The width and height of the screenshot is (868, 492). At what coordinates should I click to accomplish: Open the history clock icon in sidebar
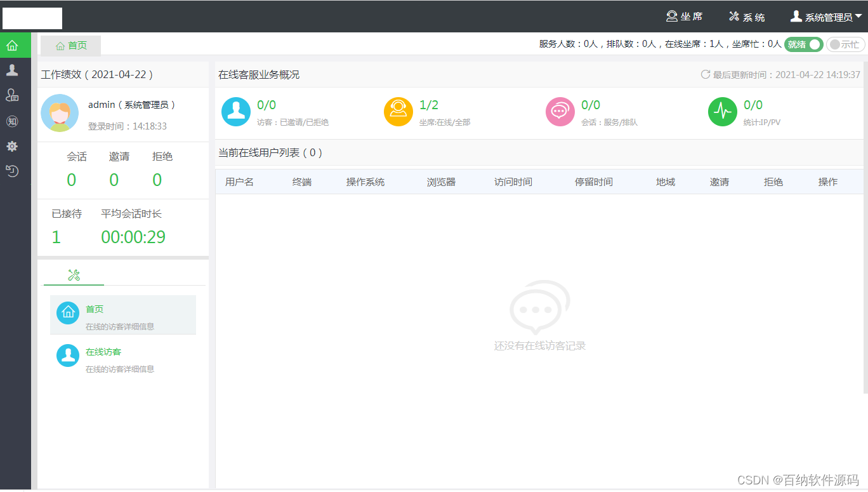click(12, 171)
